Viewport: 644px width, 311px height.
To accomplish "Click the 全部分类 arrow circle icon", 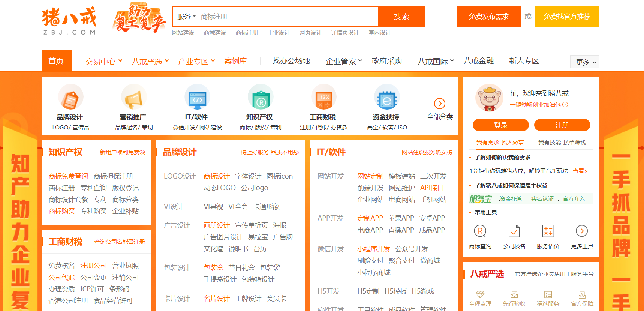I will [440, 103].
